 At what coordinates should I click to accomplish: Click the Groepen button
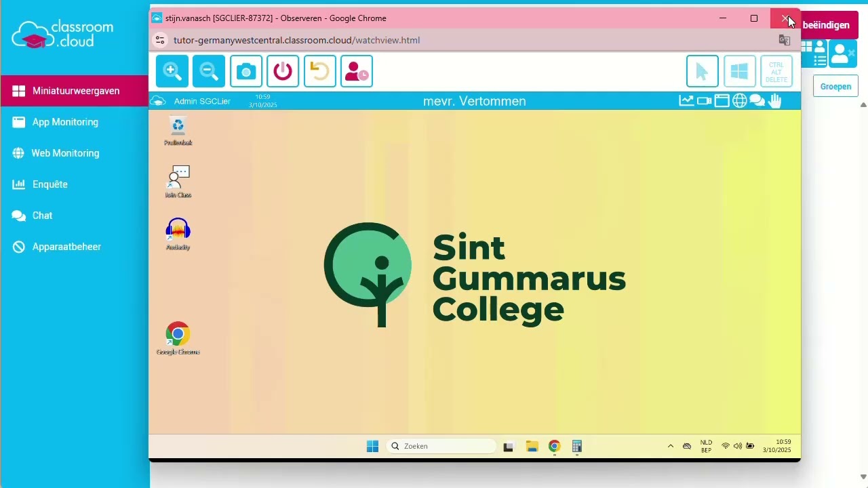pyautogui.click(x=835, y=86)
